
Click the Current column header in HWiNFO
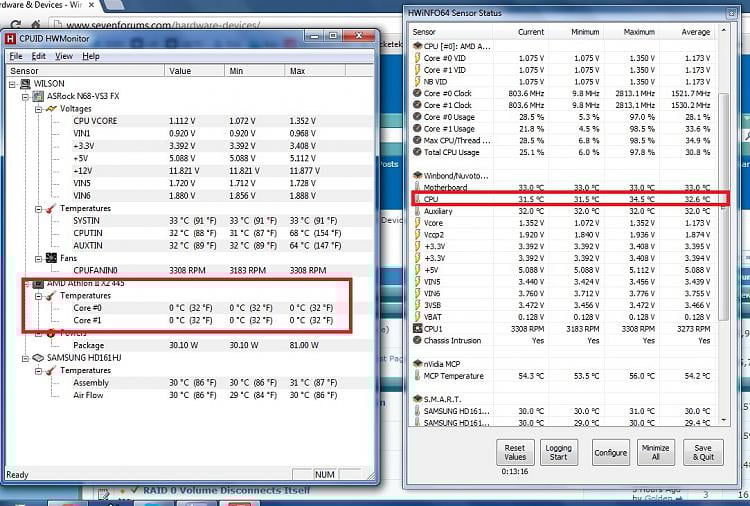click(520, 32)
